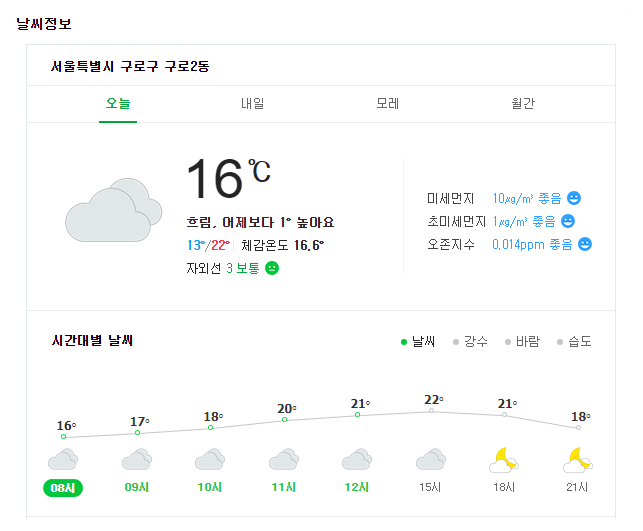Select the 강수 hourly view option

pyautogui.click(x=470, y=341)
